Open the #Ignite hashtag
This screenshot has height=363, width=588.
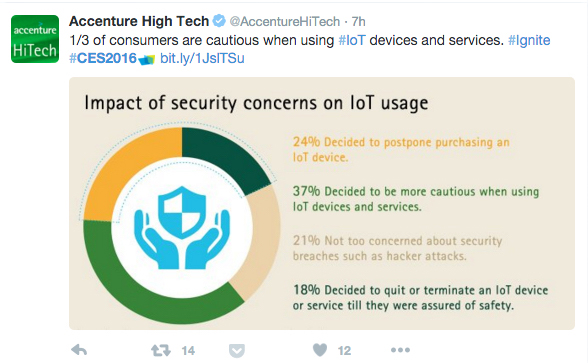(x=529, y=40)
